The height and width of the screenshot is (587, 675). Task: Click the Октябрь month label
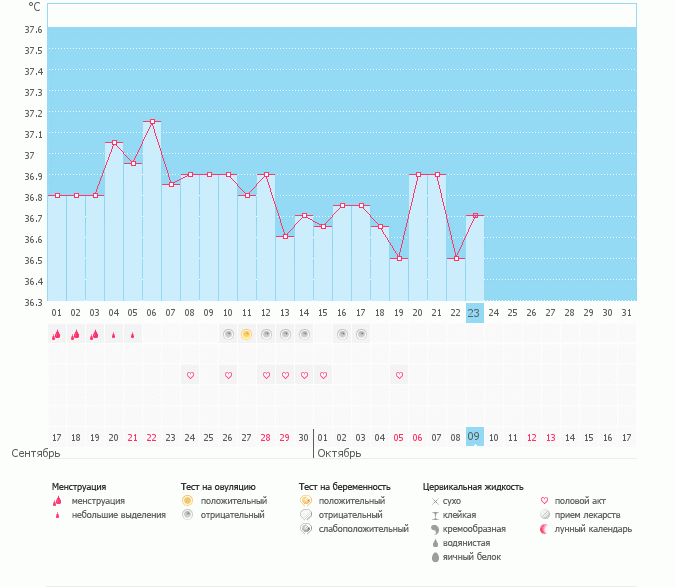coord(338,453)
